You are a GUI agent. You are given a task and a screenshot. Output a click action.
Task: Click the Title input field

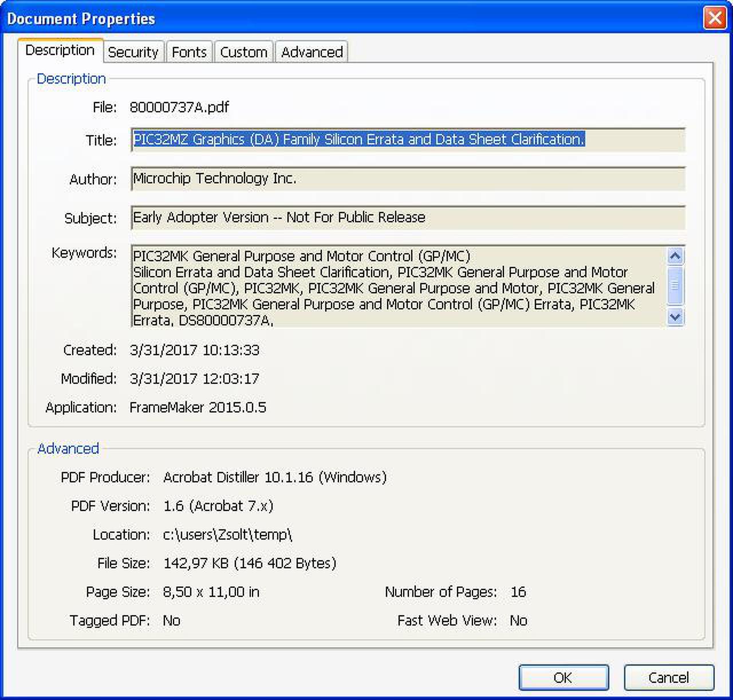point(407,140)
